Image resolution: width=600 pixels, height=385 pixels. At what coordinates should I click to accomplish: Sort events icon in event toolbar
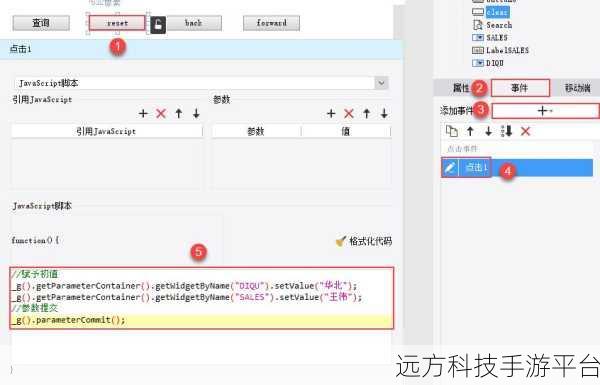pos(507,131)
